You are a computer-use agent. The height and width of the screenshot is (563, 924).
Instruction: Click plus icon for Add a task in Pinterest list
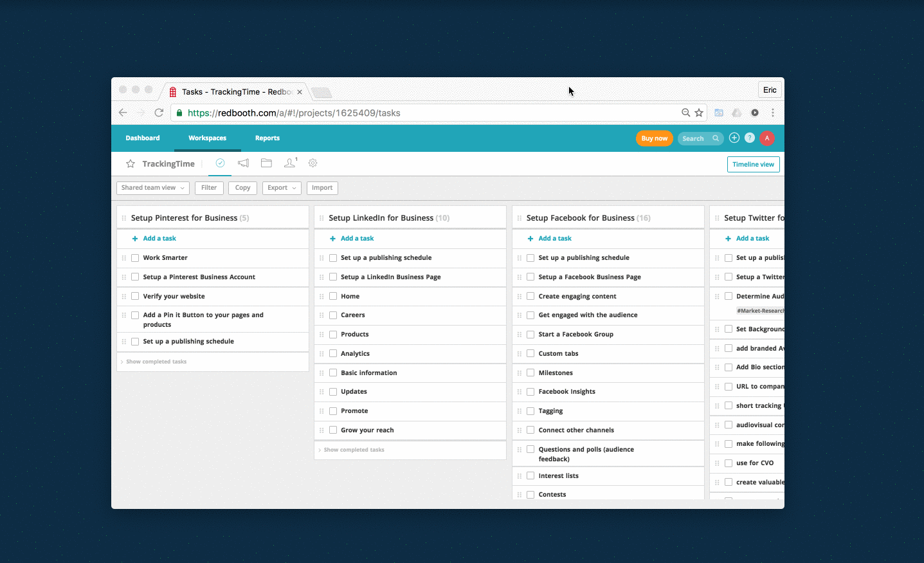135,239
